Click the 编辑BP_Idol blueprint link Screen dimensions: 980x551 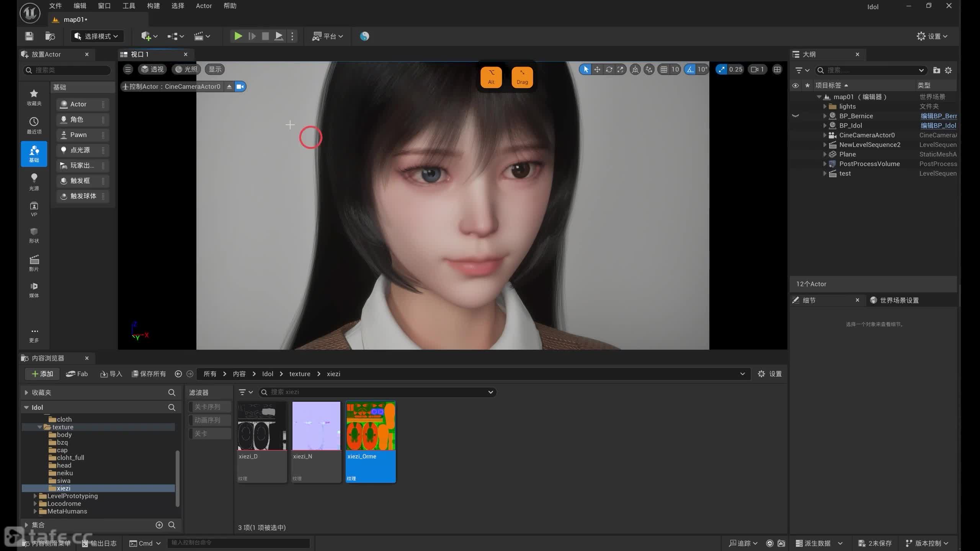click(938, 126)
